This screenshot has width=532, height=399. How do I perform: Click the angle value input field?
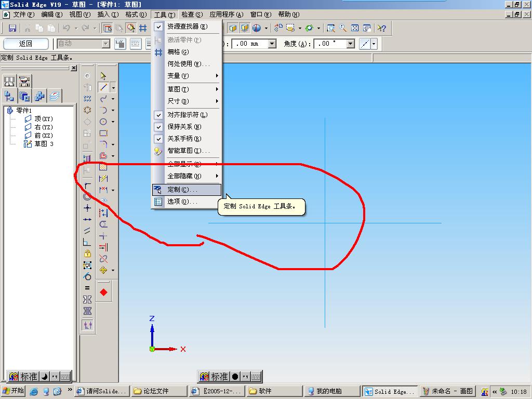point(330,44)
